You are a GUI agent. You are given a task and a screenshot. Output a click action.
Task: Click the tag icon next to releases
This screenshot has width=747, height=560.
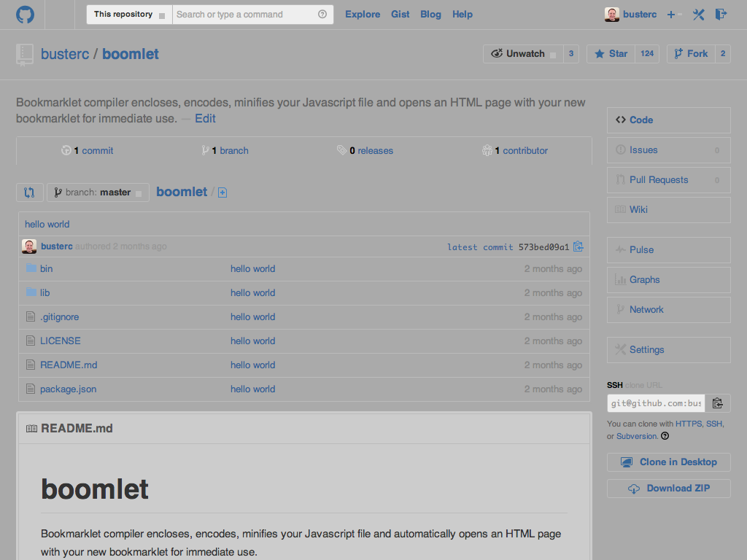(x=341, y=150)
